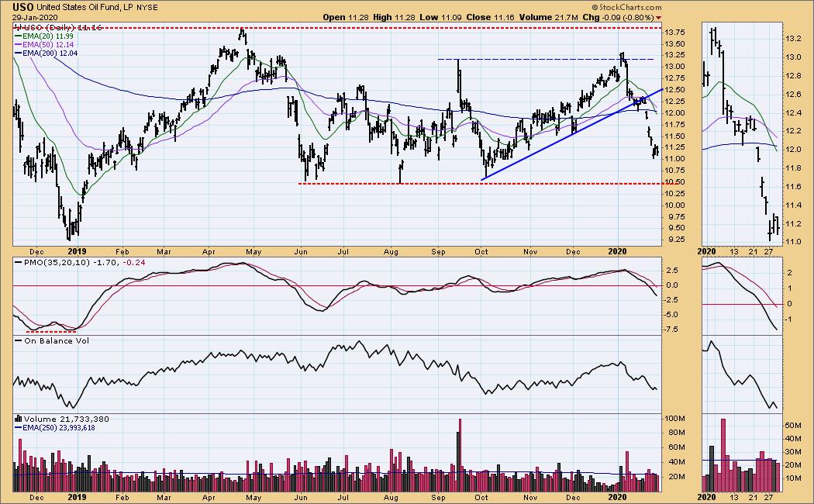The image size is (814, 504).
Task: Click the blue dashed resistance line near 13.15
Action: click(x=546, y=59)
